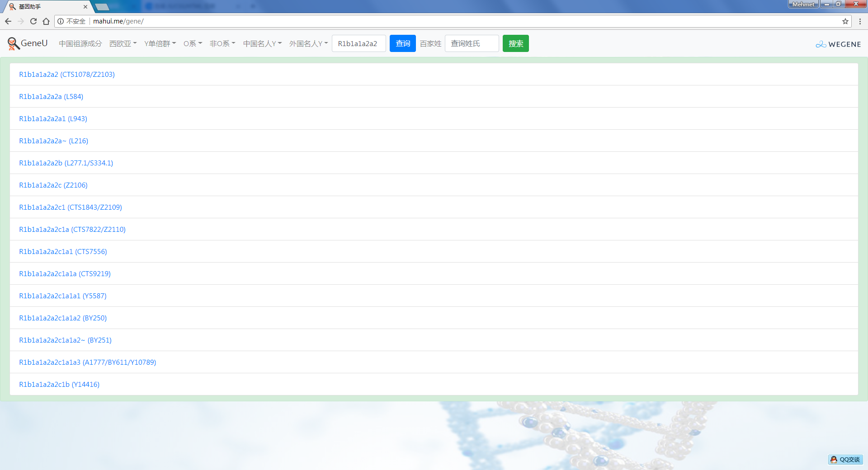The height and width of the screenshot is (470, 868).
Task: Click the browser back arrow
Action: click(x=8, y=21)
